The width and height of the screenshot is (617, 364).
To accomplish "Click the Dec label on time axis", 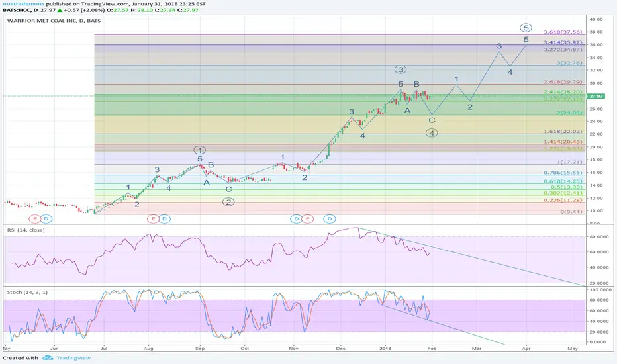I will (x=341, y=349).
